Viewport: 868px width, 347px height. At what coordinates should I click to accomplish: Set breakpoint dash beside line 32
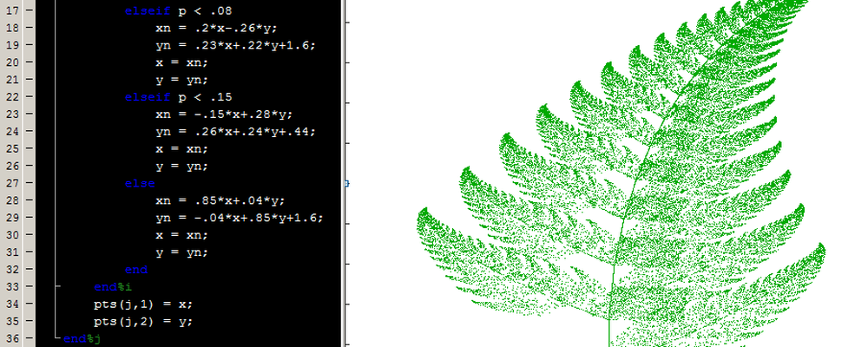pos(29,269)
